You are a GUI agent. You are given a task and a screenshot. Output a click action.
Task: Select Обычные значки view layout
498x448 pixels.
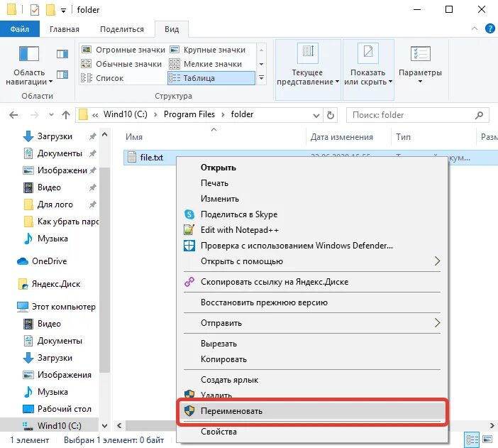coord(121,64)
